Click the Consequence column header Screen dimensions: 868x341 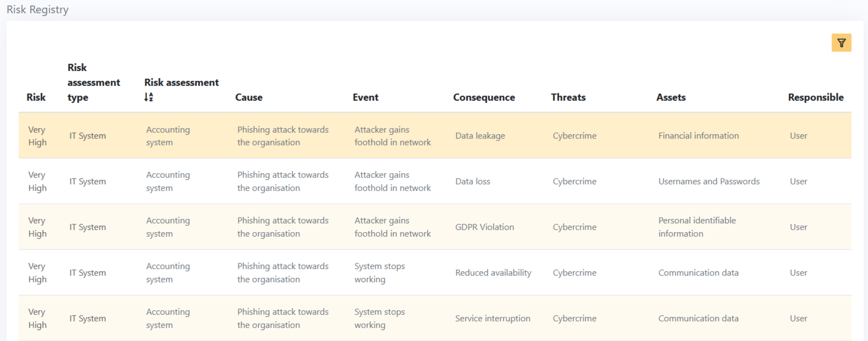pos(484,97)
